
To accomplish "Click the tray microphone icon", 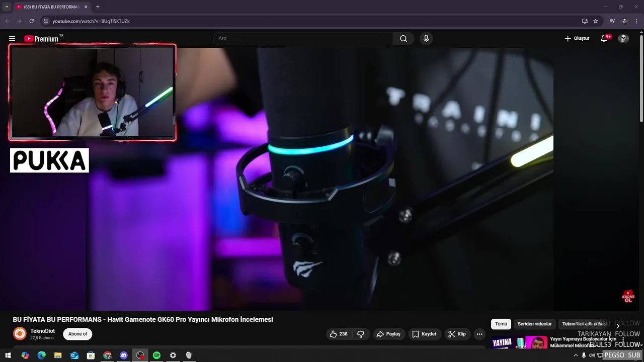I will tap(584, 355).
